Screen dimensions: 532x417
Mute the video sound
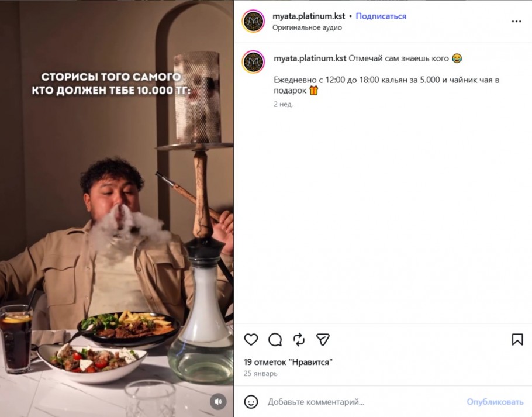pos(218,402)
